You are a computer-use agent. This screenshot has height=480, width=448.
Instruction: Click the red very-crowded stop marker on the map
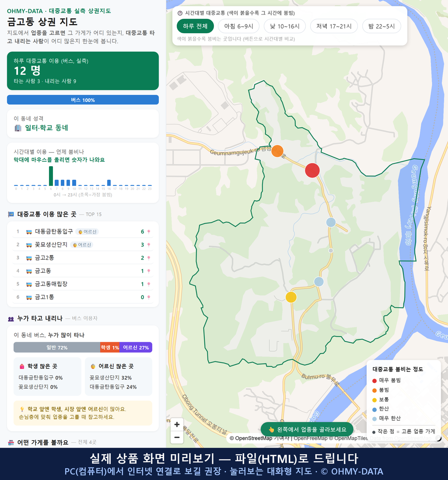tap(312, 170)
